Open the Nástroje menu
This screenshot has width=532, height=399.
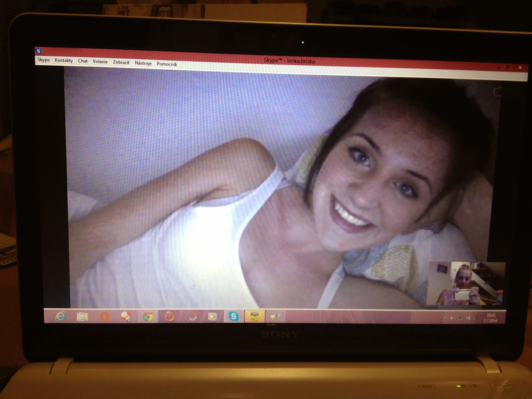[143, 63]
